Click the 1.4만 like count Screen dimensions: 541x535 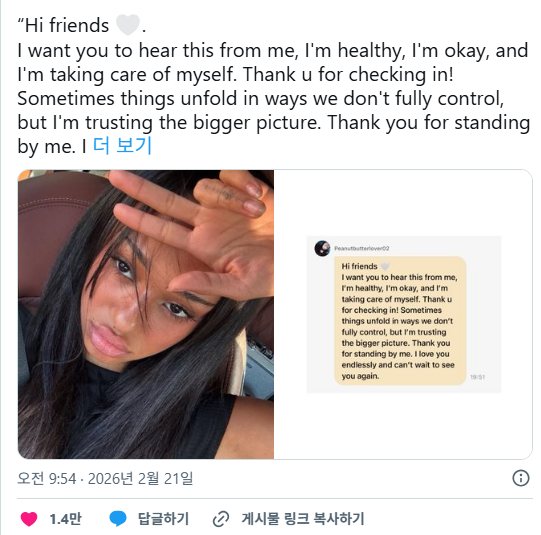[66, 519]
